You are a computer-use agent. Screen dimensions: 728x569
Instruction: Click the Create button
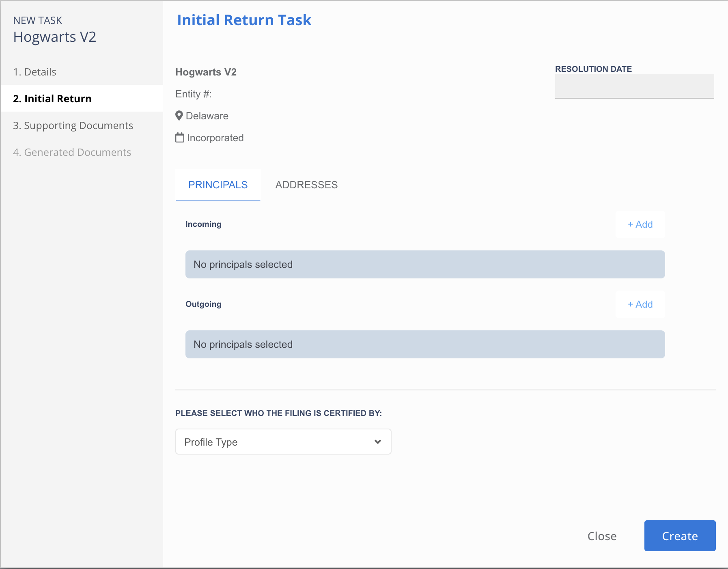pyautogui.click(x=680, y=536)
